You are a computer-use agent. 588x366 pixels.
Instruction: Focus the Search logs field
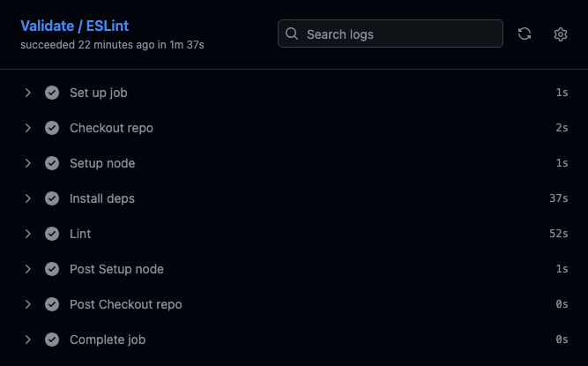coord(390,34)
